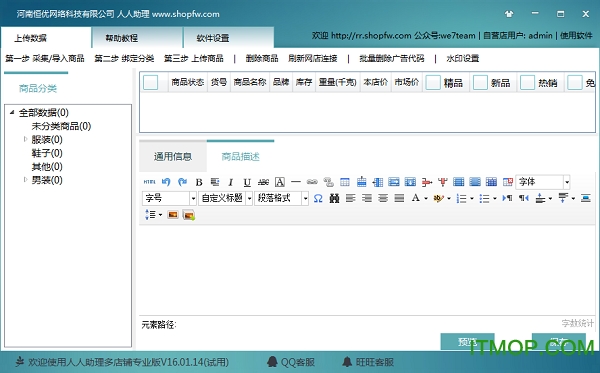This screenshot has height=373, width=600.
Task: Select 鞋子(0) in the tree
Action: (x=47, y=153)
